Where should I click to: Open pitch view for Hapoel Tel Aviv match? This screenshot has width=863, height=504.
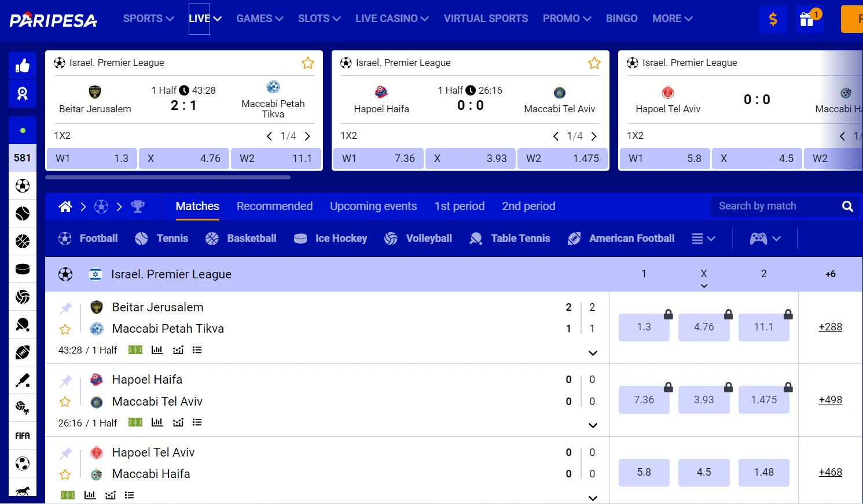tap(68, 495)
